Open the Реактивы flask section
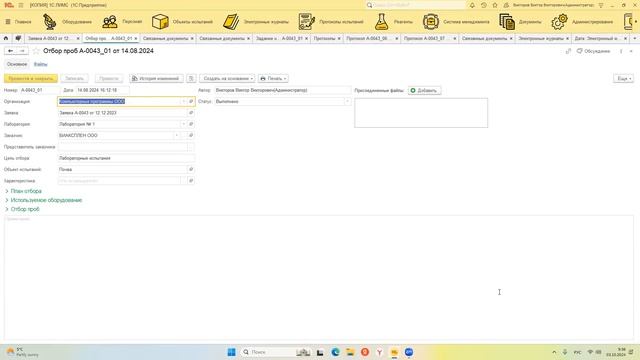The width and height of the screenshot is (640, 360). 393,22
